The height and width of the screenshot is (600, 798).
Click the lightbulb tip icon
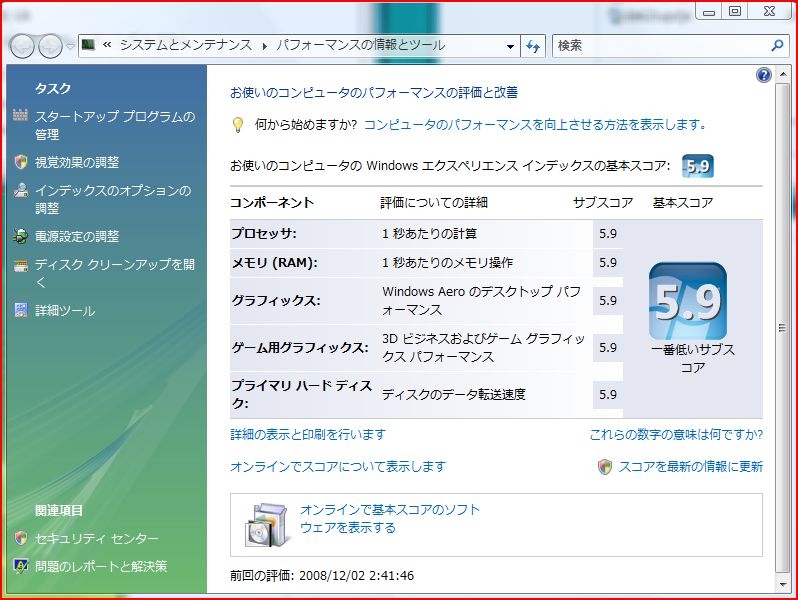(238, 125)
